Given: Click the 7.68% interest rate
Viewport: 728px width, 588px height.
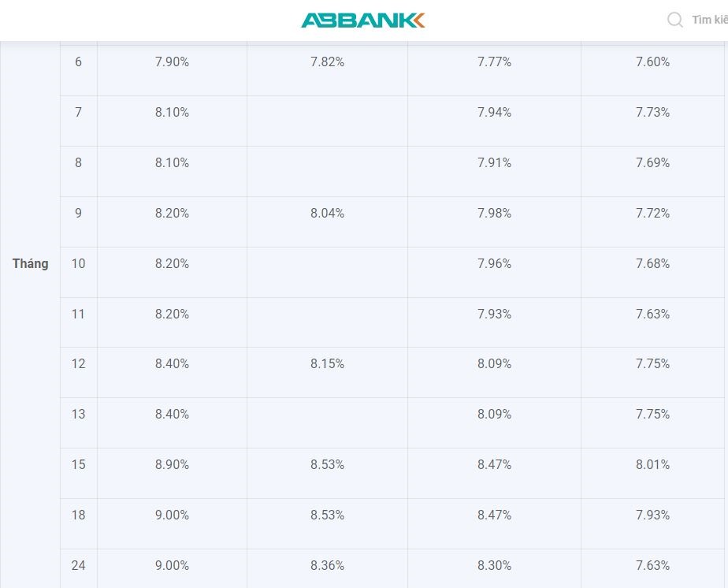Looking at the screenshot, I should click(x=652, y=264).
